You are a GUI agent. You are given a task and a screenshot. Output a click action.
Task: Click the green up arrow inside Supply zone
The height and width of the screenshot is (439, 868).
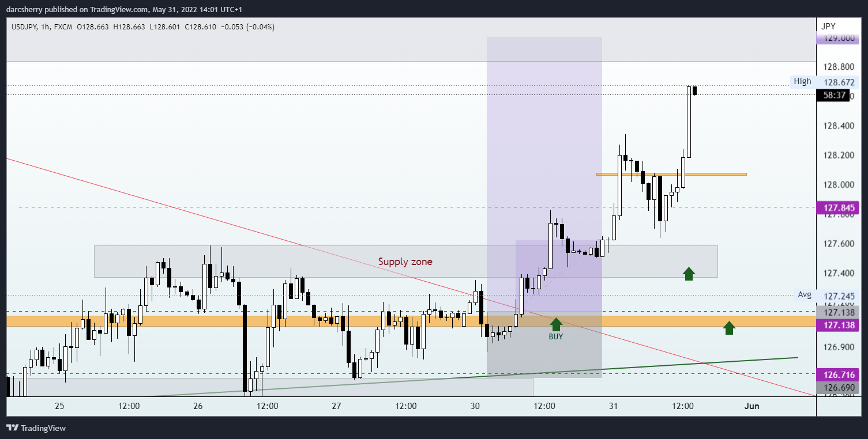(x=689, y=274)
